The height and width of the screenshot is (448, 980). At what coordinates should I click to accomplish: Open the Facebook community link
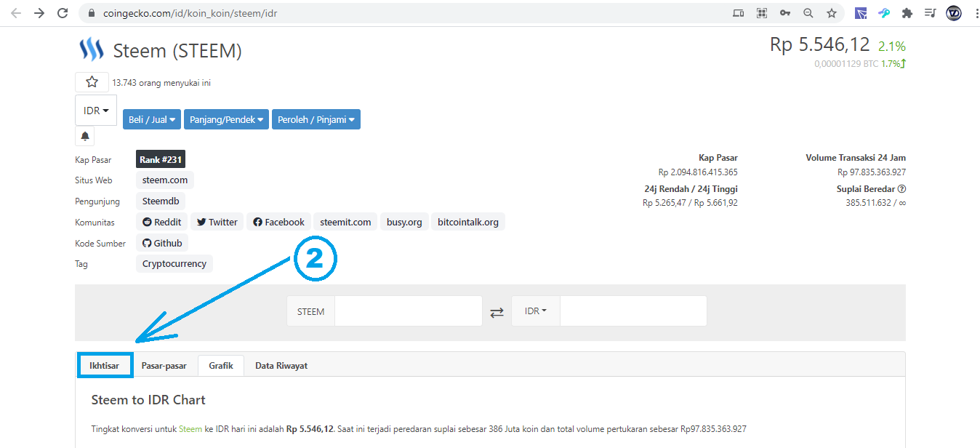pos(278,222)
